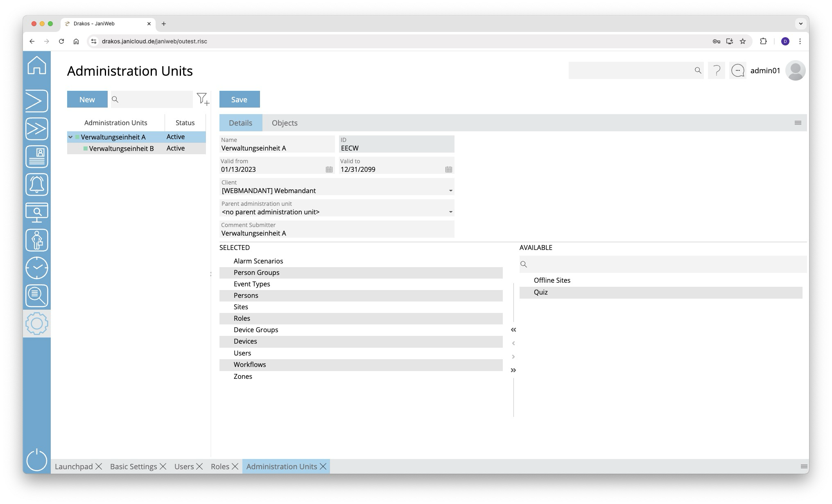Click move all to available double-arrow
This screenshot has height=504, width=832.
coord(513,370)
